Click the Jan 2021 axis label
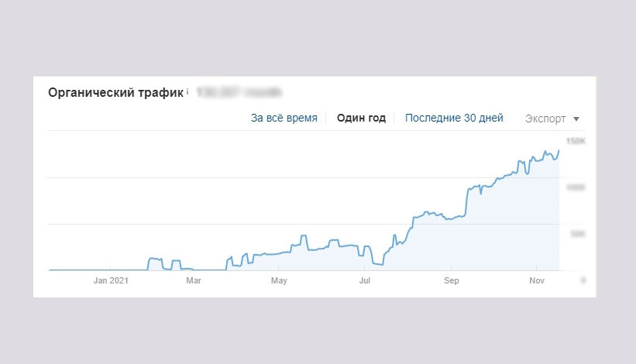 coord(111,280)
